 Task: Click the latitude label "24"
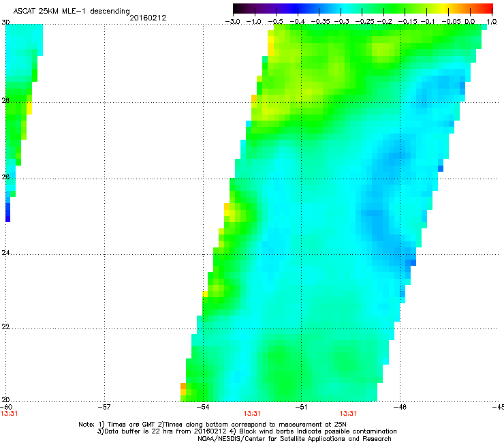pyautogui.click(x=5, y=253)
